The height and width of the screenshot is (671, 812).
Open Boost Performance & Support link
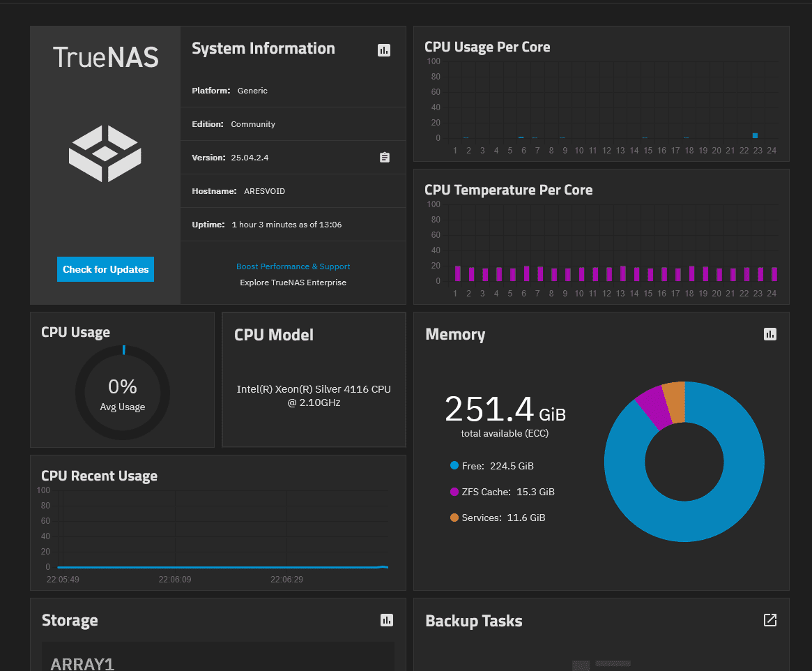pos(293,266)
